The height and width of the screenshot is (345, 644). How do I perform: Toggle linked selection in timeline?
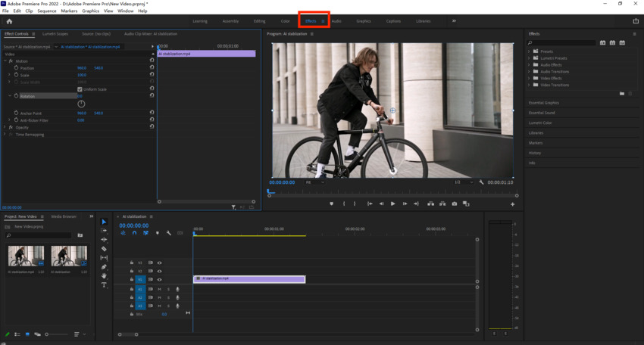click(x=145, y=233)
